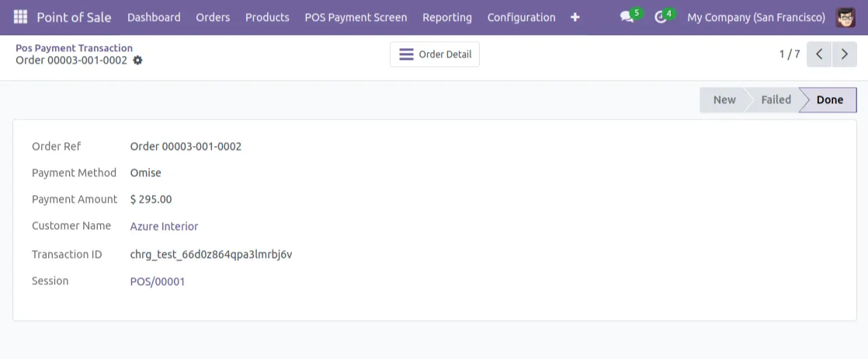
Task: Click Transaction ID chrg_test_66d0z864qpa3lmrbj6v
Action: (x=211, y=255)
